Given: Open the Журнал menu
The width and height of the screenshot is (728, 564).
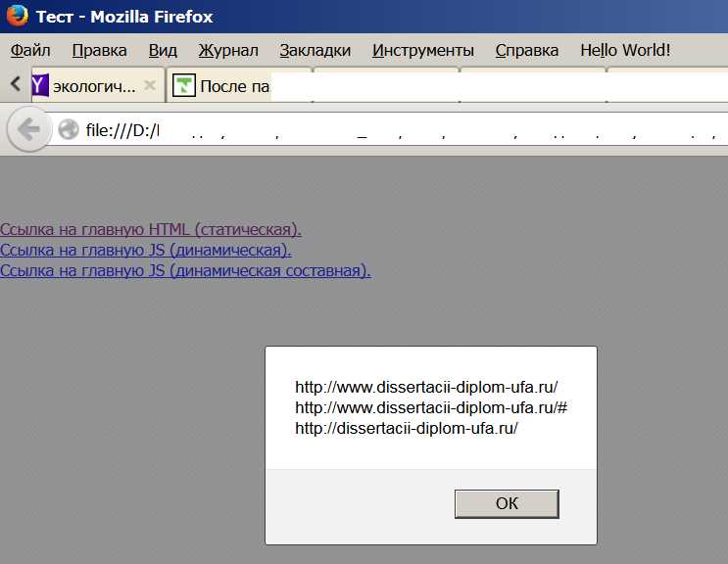Looking at the screenshot, I should coord(228,50).
